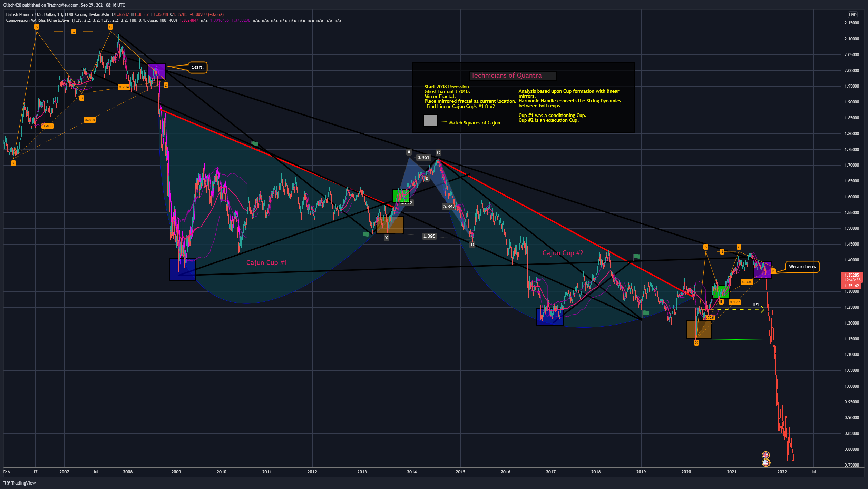Click the "TP1" label
868x489 pixels.
(755, 305)
